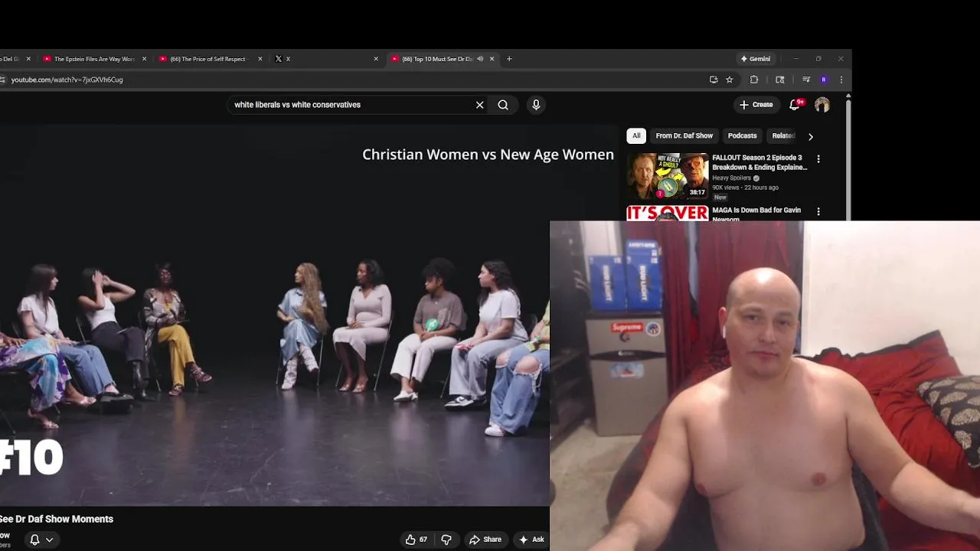Click the 'See Dr Daf Show Moments' title
The height and width of the screenshot is (551, 980).
(x=57, y=519)
